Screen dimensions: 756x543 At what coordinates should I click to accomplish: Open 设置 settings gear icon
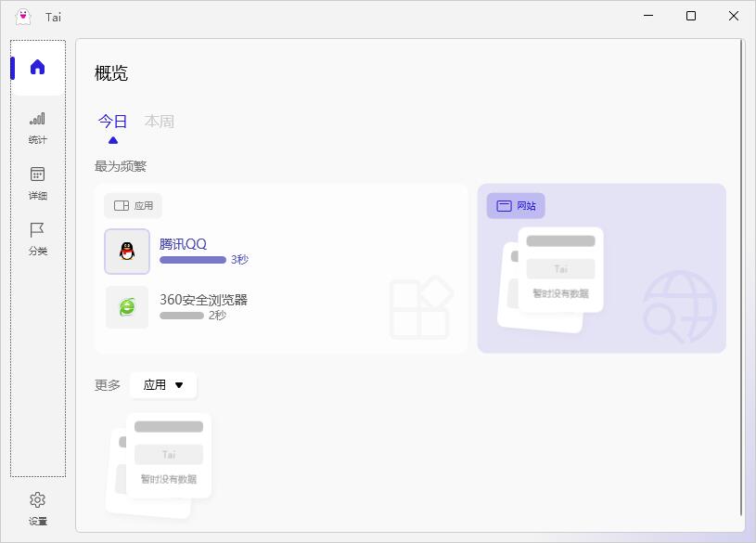tap(37, 508)
